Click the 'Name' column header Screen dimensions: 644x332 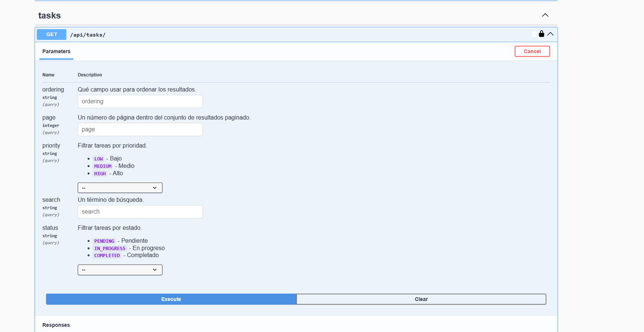pos(48,75)
